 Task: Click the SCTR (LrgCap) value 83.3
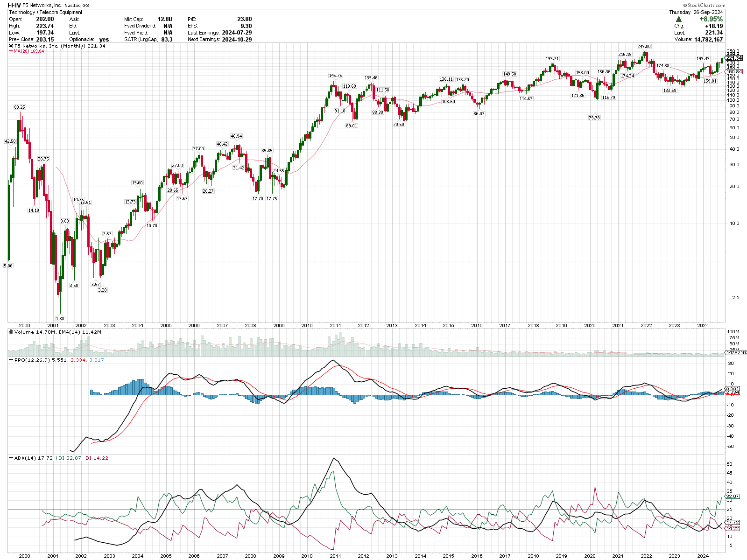click(x=167, y=40)
